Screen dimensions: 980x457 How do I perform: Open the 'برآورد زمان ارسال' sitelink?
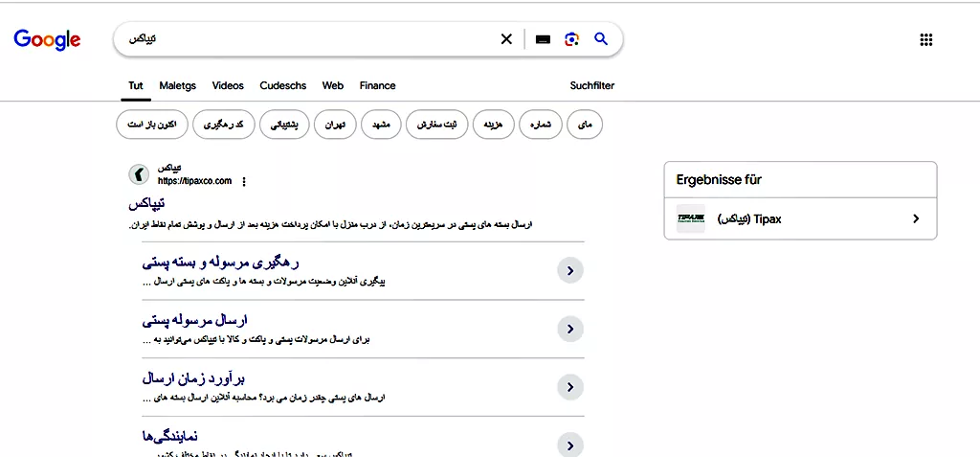[193, 378]
